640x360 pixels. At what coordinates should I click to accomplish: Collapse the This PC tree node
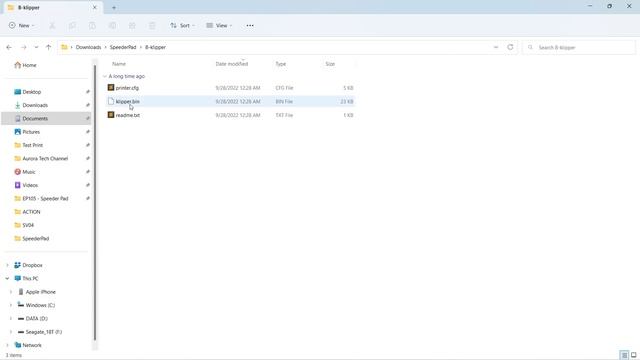click(x=7, y=278)
